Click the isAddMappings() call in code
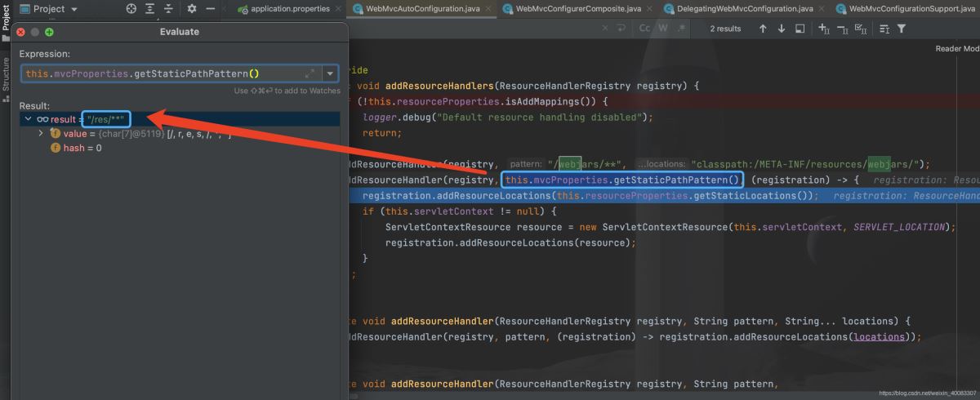The height and width of the screenshot is (400, 980). tap(551, 101)
